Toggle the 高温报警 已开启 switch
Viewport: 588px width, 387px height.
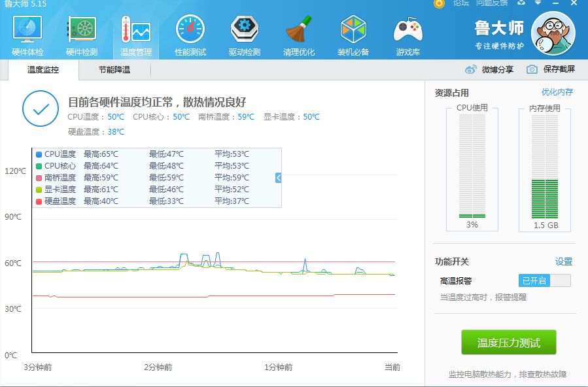coord(545,280)
